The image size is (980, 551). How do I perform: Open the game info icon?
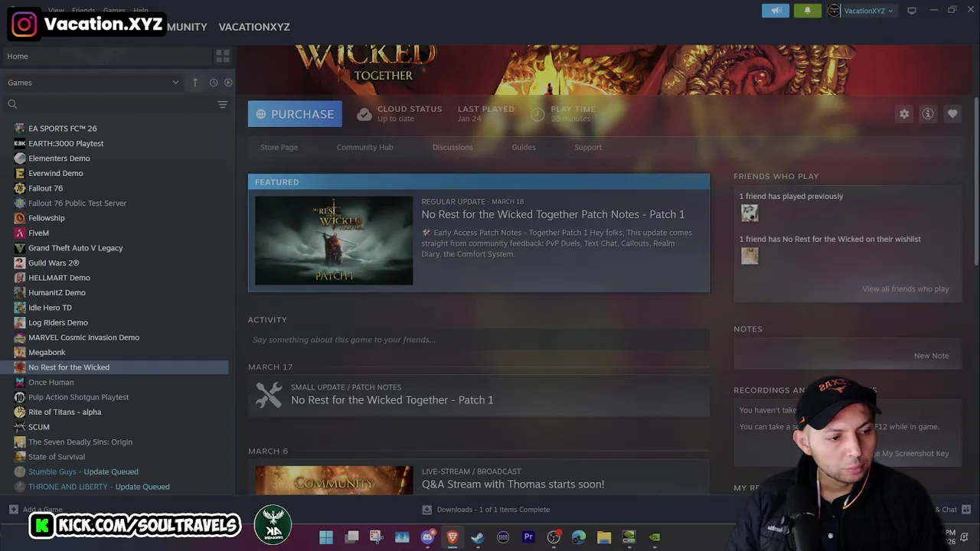click(x=928, y=114)
